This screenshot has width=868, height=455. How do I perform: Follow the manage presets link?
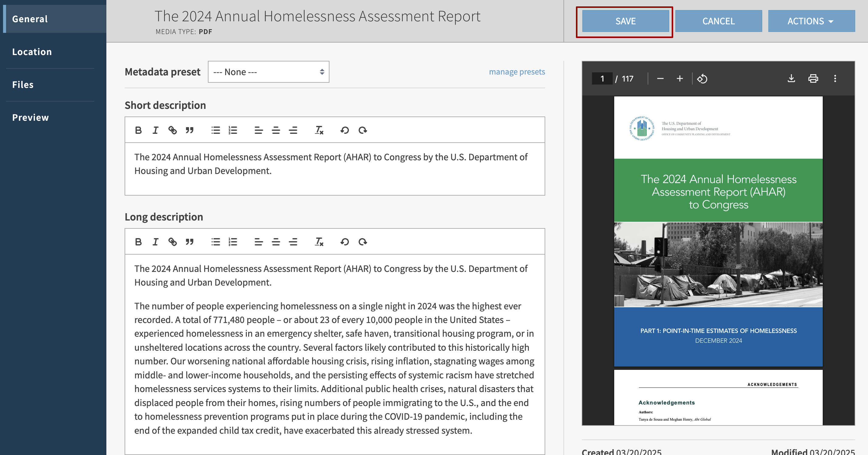[x=517, y=72]
